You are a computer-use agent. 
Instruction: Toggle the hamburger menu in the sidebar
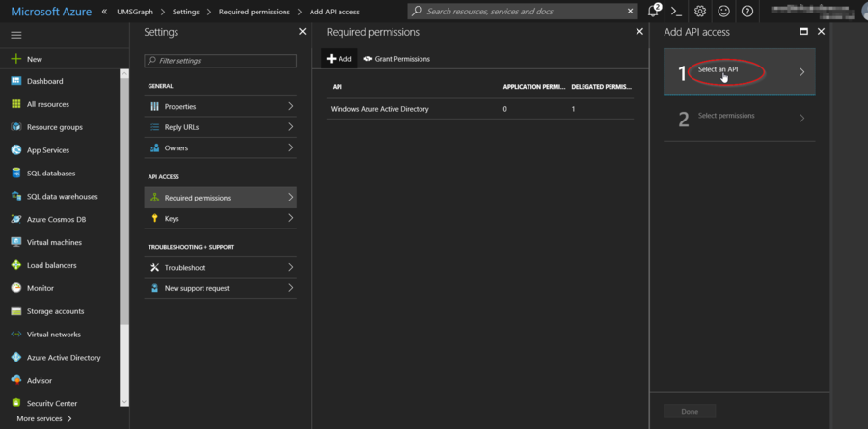point(15,35)
